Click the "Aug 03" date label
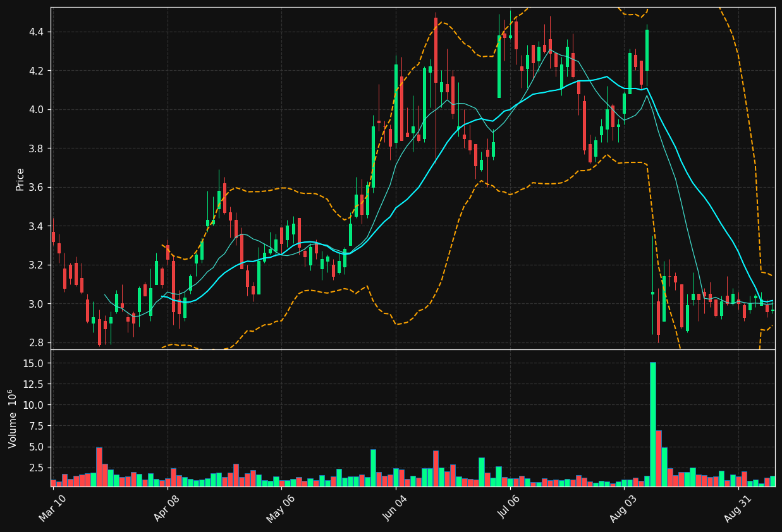The image size is (782, 532). tap(624, 509)
